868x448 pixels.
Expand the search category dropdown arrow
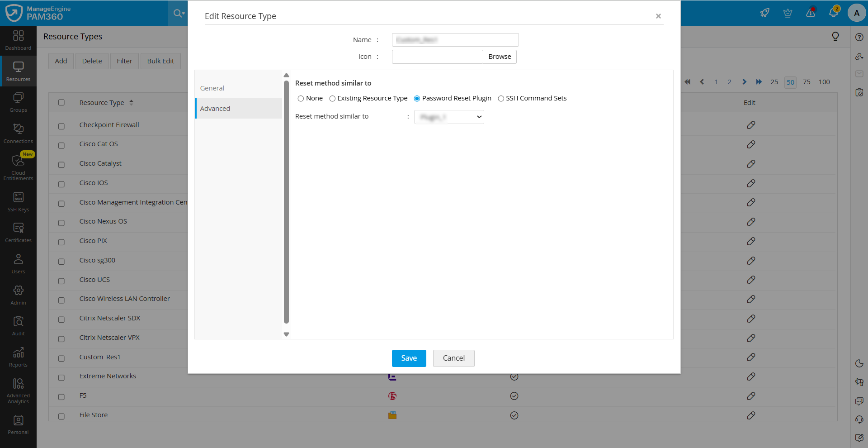tap(183, 13)
